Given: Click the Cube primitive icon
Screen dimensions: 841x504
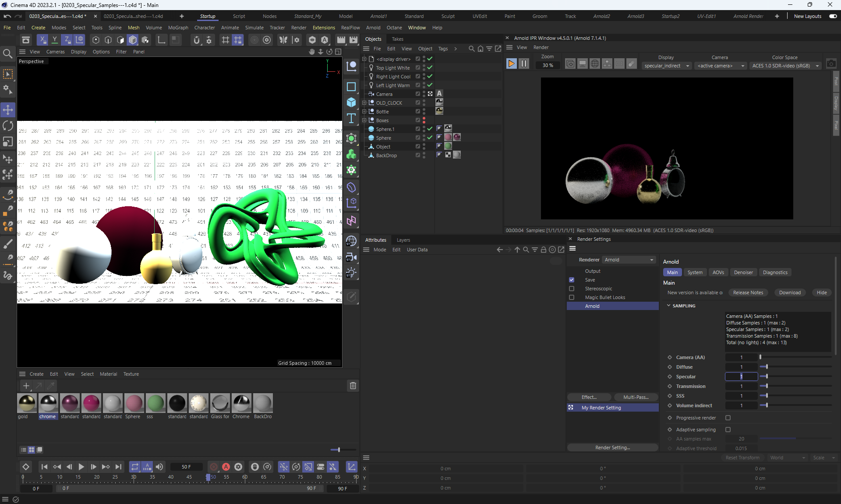Looking at the screenshot, I should tap(351, 102).
